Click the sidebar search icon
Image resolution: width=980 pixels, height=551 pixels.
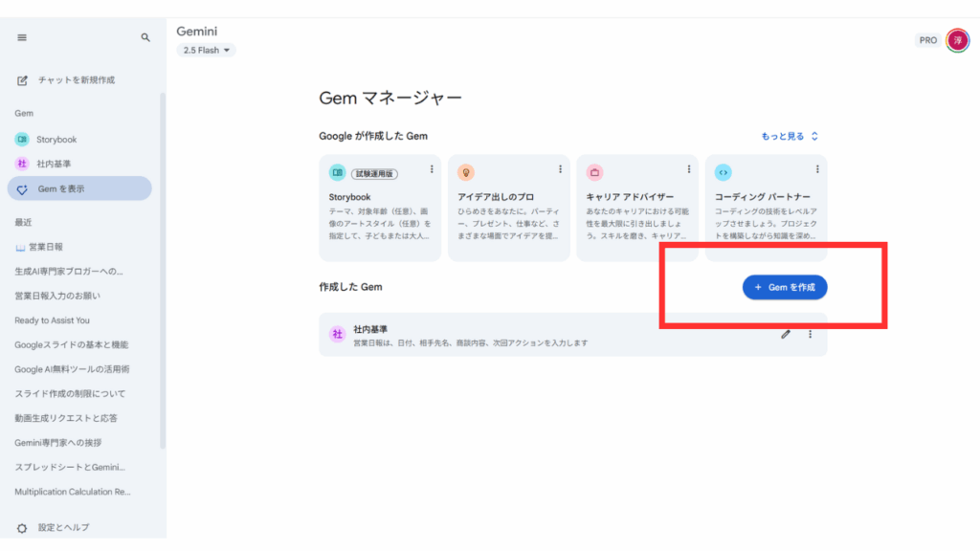[x=145, y=37]
